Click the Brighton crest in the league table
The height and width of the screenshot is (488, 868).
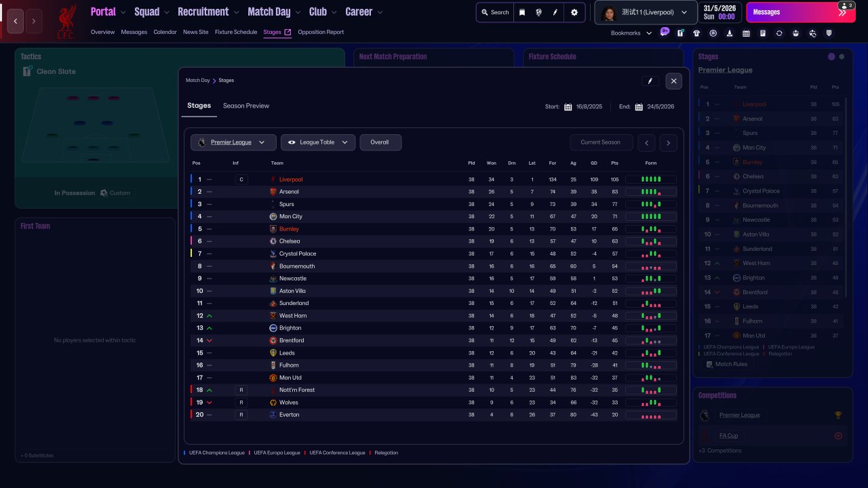click(273, 328)
